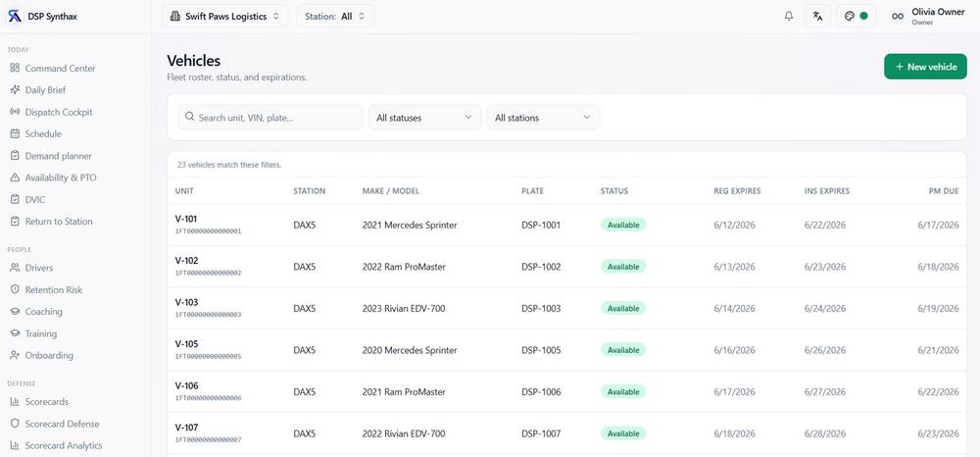Viewport: 980px width, 457px height.
Task: Open Olivia Owner user menu
Action: pyautogui.click(x=927, y=17)
